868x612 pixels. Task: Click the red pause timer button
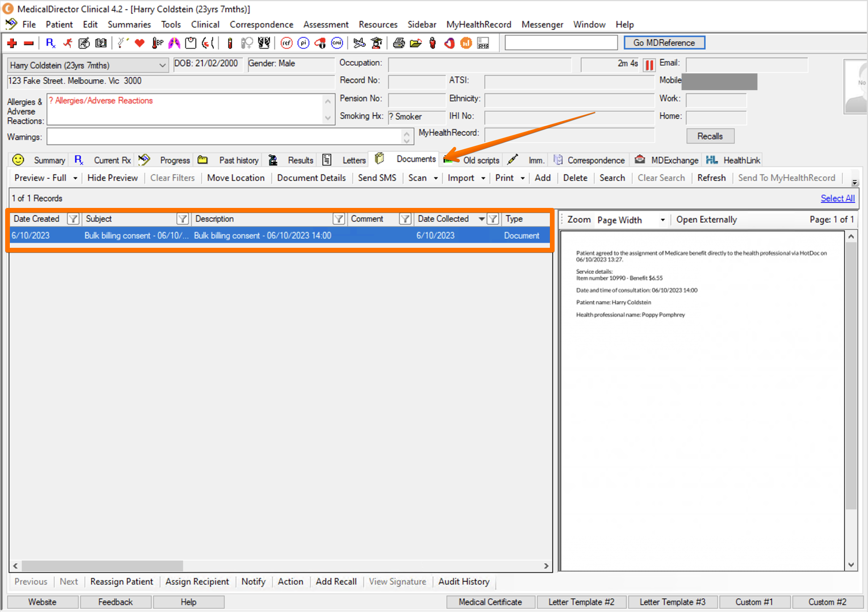[x=649, y=65]
